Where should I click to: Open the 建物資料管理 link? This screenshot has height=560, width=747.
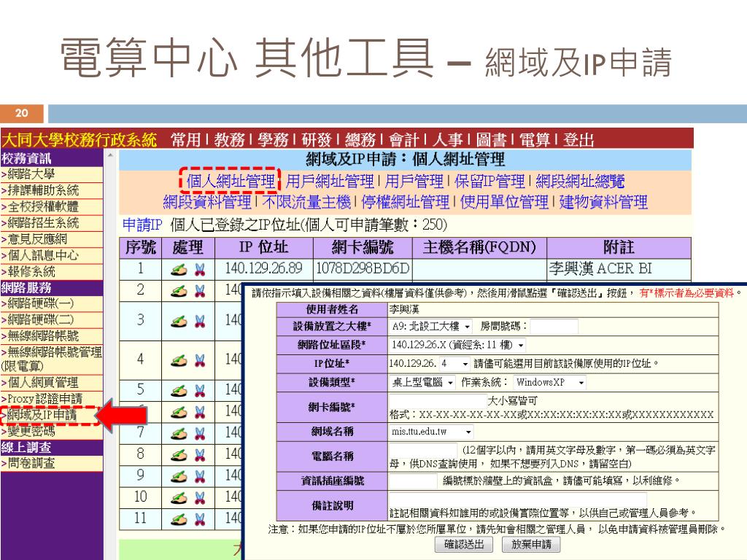(603, 202)
